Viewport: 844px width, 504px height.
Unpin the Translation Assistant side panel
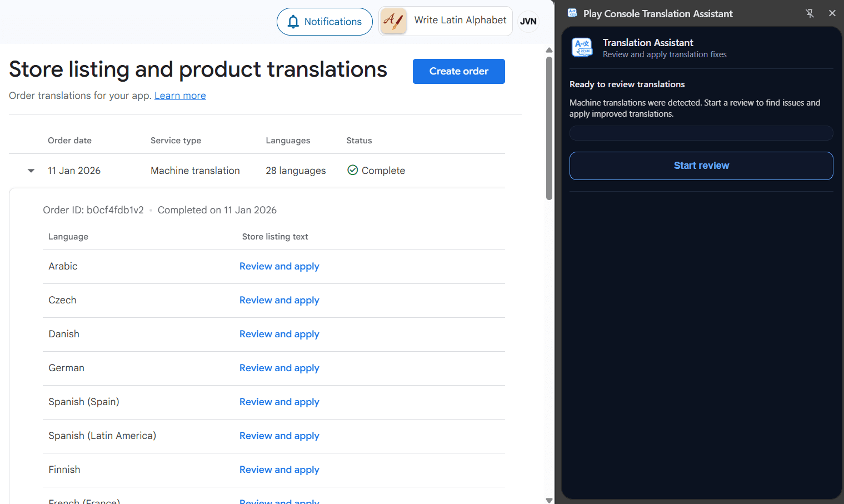810,13
